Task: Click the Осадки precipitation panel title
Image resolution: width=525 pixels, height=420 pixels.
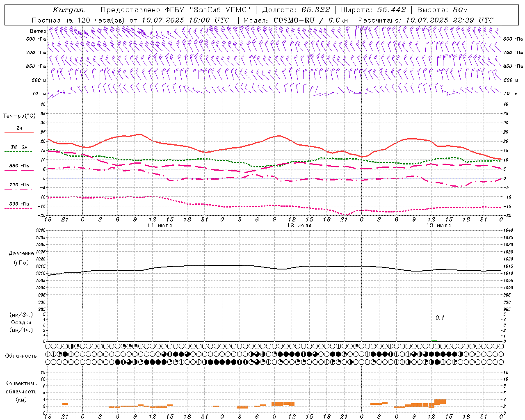Action: [21, 322]
